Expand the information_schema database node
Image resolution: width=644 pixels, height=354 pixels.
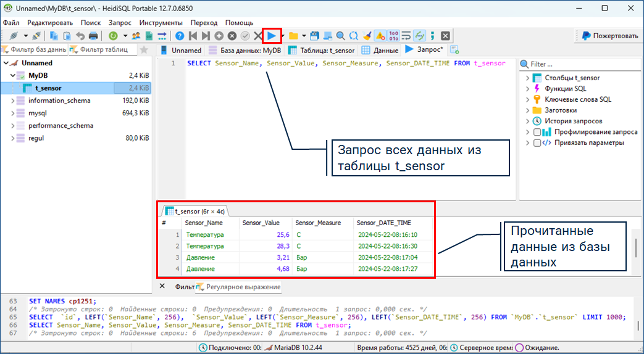click(13, 101)
